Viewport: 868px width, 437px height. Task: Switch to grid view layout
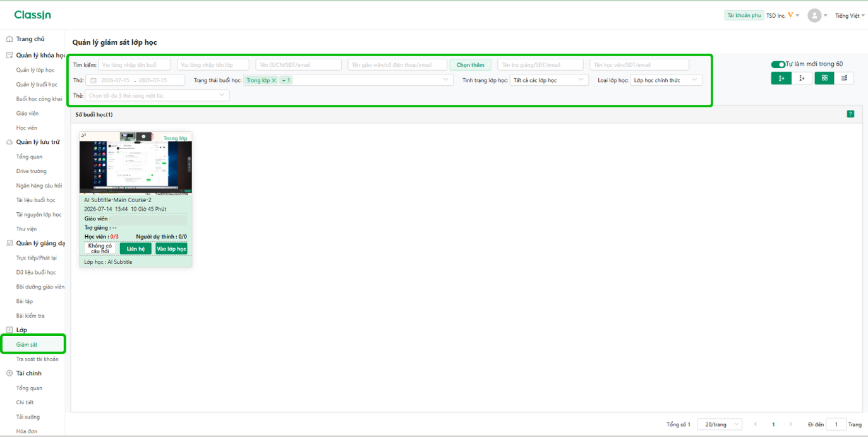824,78
